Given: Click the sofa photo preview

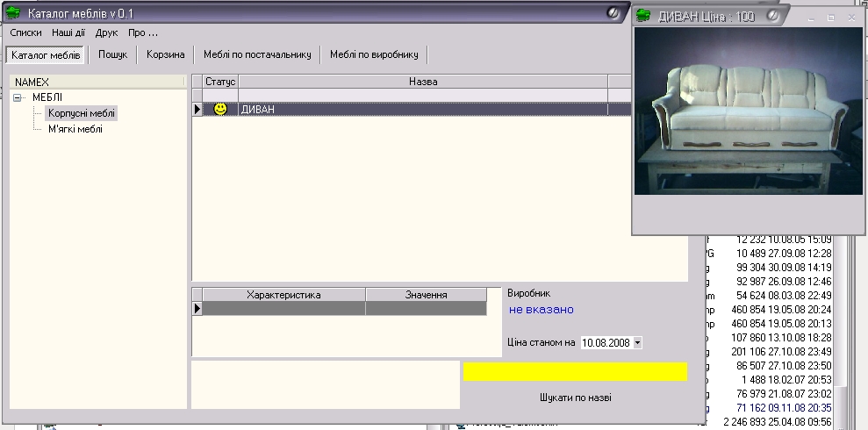Looking at the screenshot, I should 749,111.
